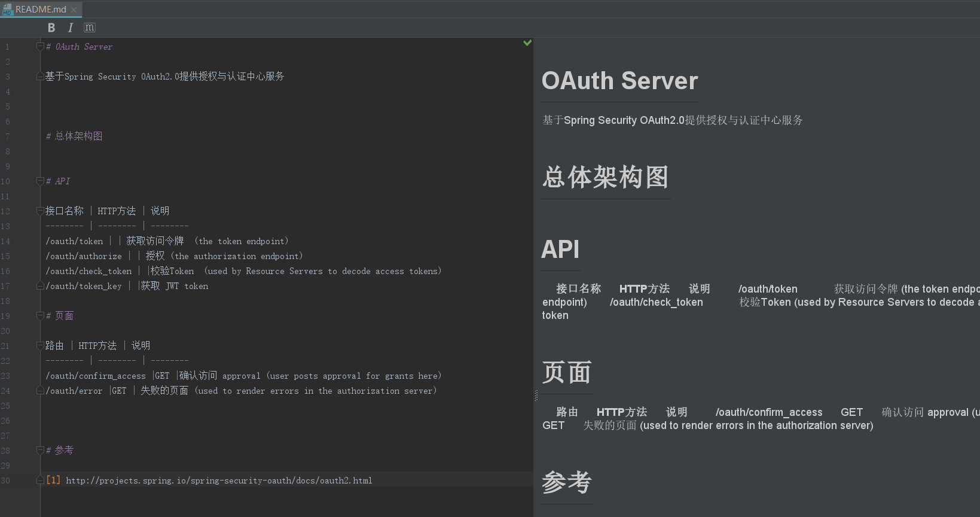Click the green inspection checkmark indicator

pyautogui.click(x=527, y=43)
